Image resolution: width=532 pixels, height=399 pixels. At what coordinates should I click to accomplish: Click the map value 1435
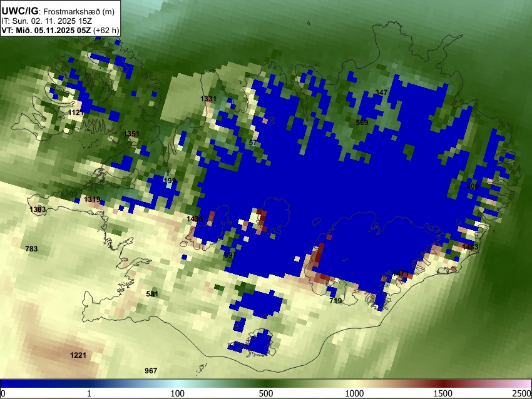tap(195, 219)
